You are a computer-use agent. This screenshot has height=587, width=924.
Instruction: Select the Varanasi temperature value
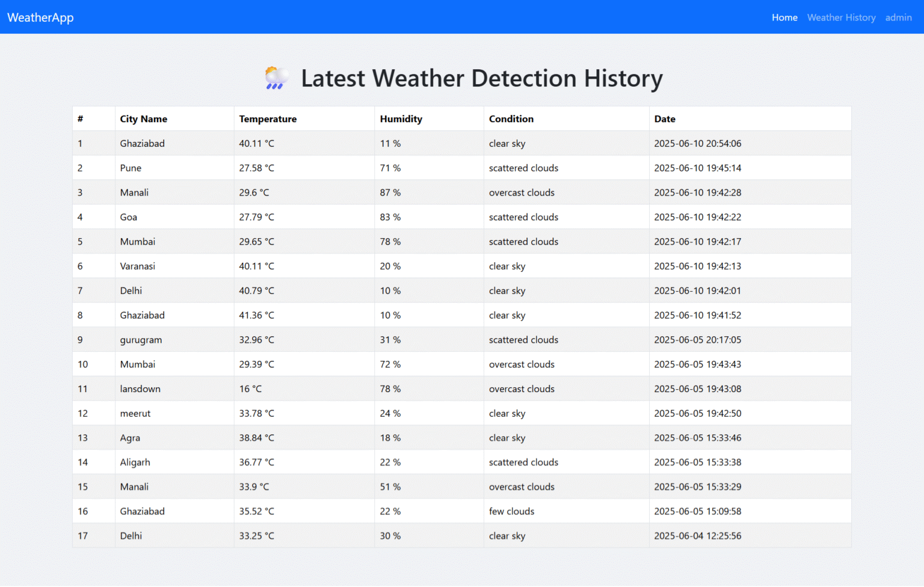pos(256,266)
